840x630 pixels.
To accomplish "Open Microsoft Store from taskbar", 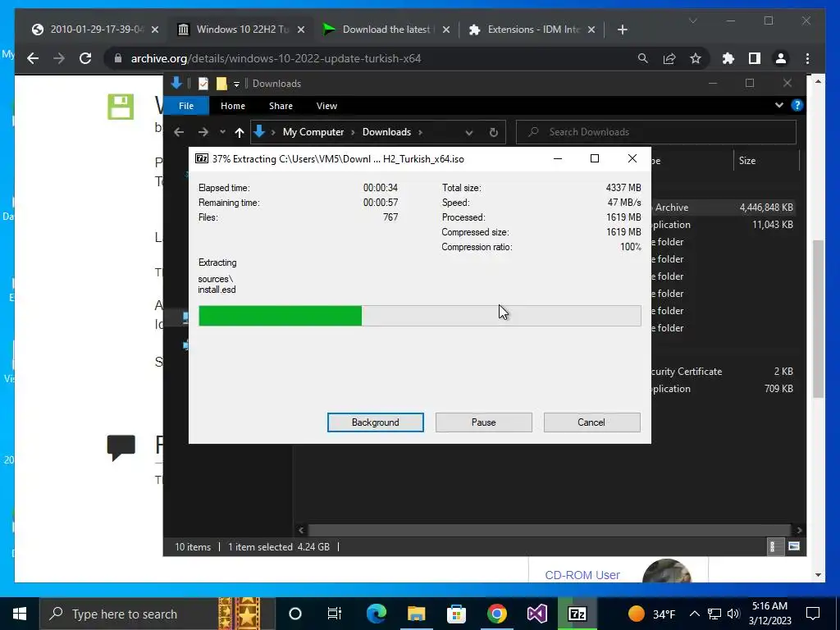I will coord(456,614).
